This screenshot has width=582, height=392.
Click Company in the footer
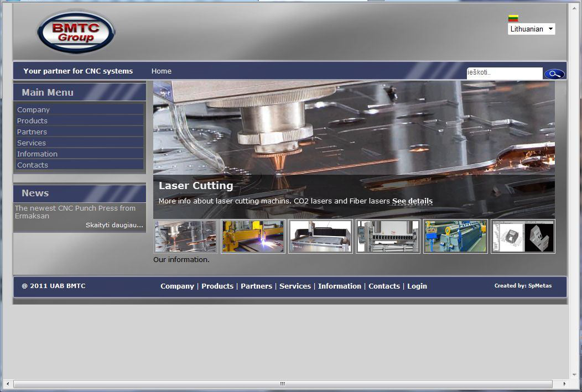(177, 286)
